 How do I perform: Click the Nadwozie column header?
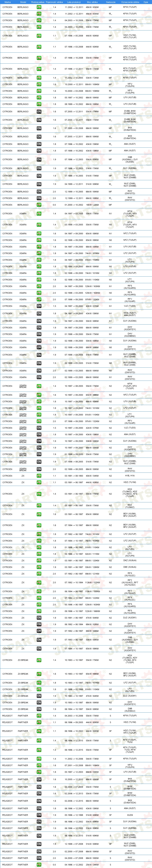point(110,2)
